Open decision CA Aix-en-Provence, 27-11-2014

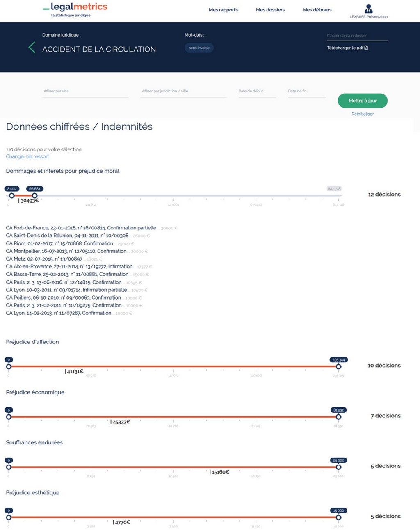pos(69,267)
